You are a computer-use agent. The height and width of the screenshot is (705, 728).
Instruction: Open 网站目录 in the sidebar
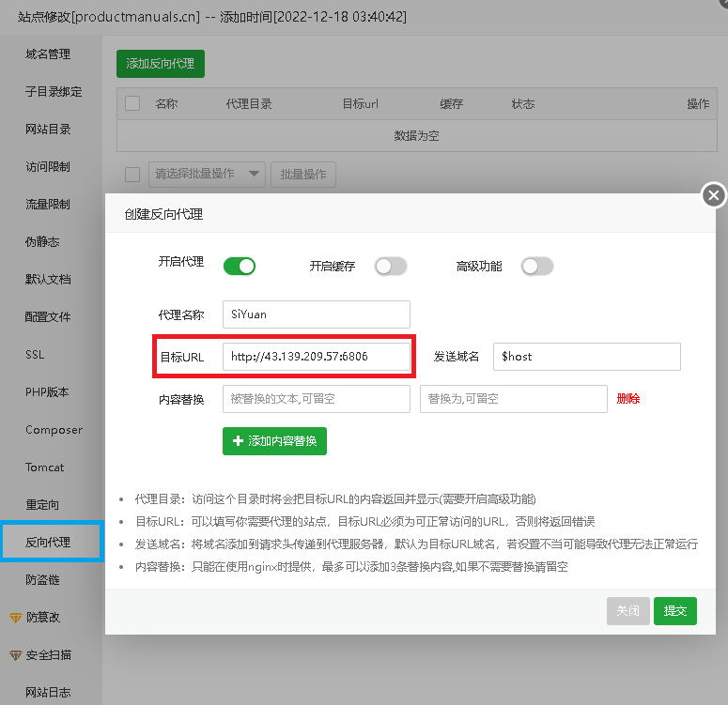[x=48, y=130]
